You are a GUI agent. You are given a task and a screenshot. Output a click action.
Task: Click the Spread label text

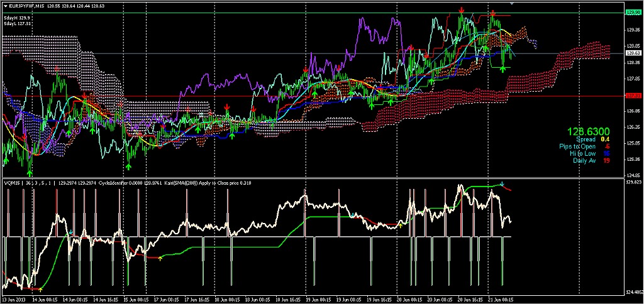tap(586, 139)
